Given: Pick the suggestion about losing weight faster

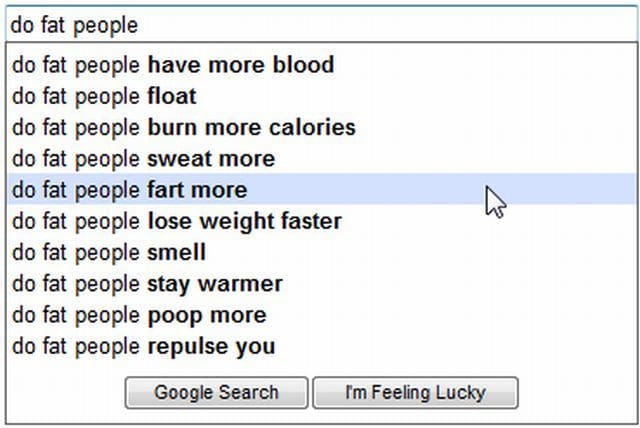Looking at the screenshot, I should (x=177, y=221).
